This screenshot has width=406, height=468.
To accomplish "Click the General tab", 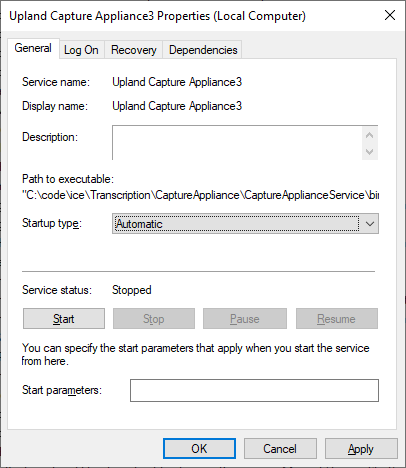I will tap(33, 48).
